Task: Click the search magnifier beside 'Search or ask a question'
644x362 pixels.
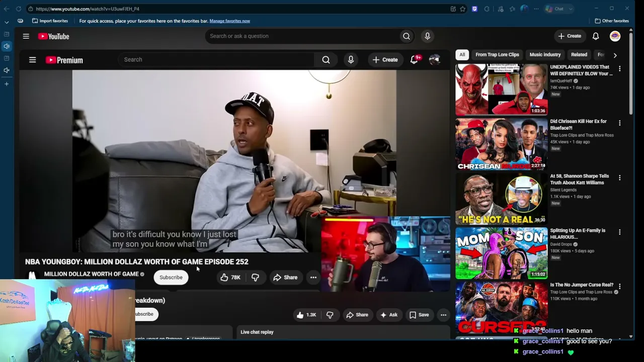Action: pos(407,36)
